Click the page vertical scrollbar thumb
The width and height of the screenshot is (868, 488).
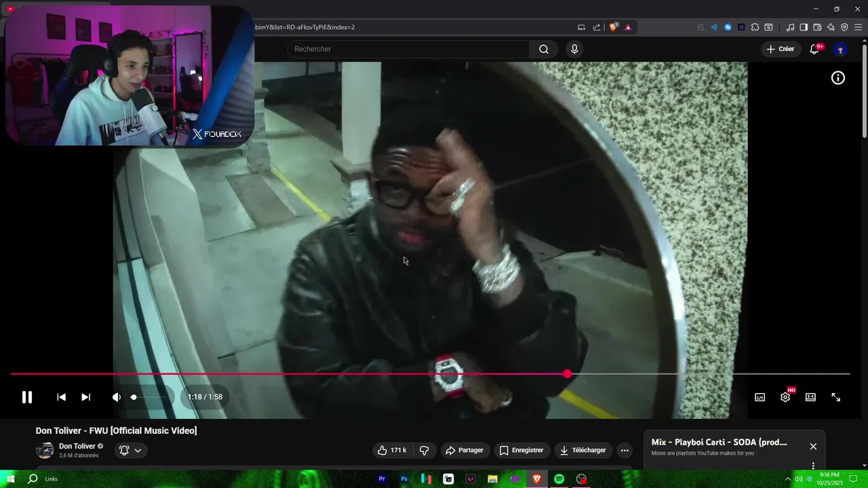(x=864, y=90)
